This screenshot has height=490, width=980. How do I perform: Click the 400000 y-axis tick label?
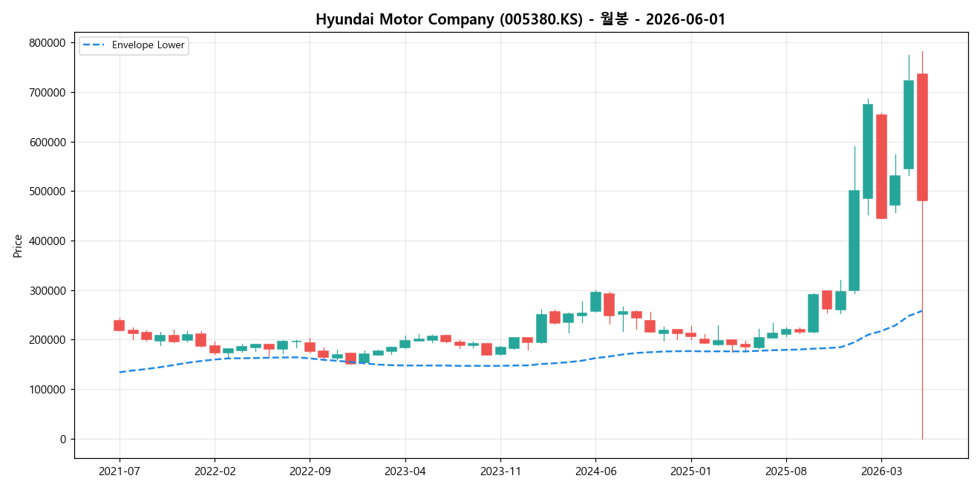(x=48, y=241)
